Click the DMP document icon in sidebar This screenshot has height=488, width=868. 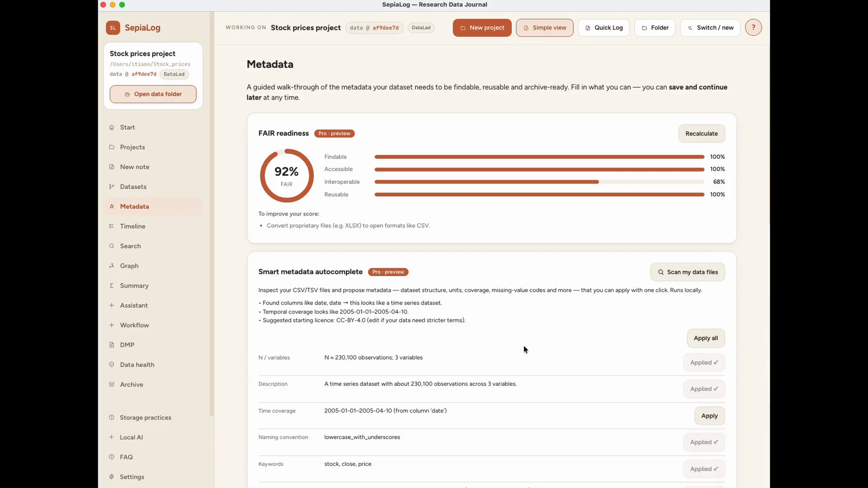[112, 345]
